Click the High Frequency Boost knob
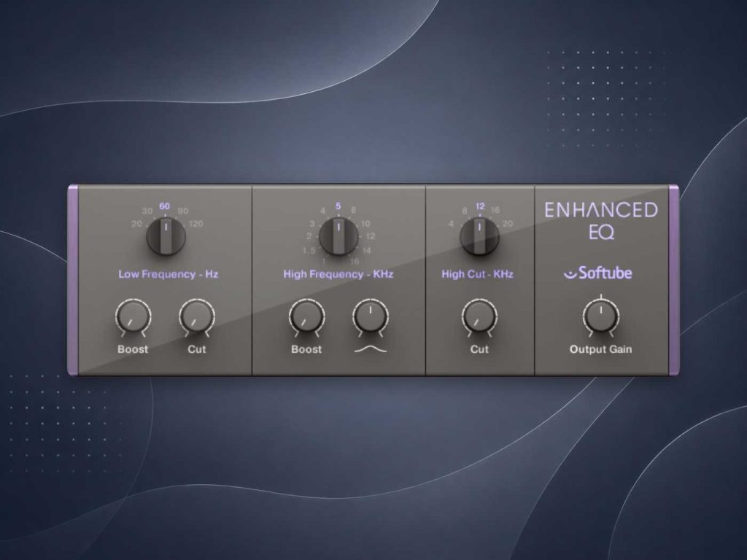747x560 pixels. [307, 316]
